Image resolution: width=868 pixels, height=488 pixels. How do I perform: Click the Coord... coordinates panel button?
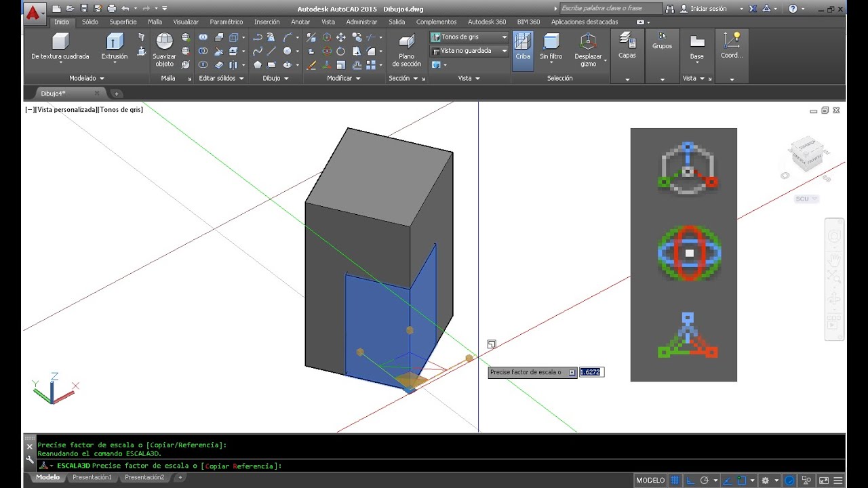pos(732,56)
